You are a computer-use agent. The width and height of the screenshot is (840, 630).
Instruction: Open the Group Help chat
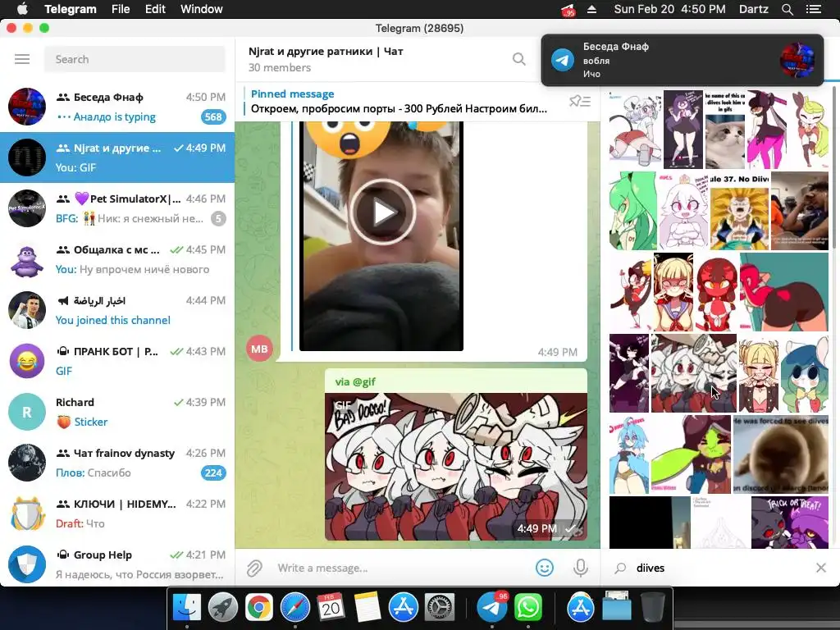point(117,564)
